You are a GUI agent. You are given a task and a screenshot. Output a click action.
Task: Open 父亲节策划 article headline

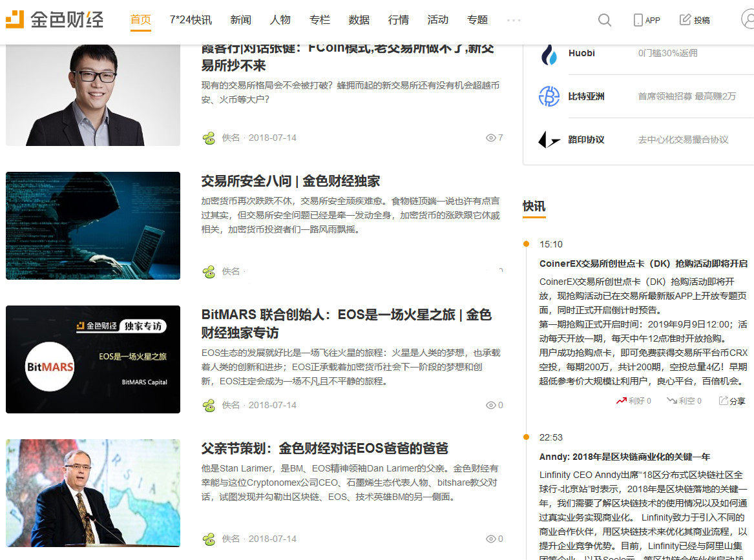click(x=324, y=448)
